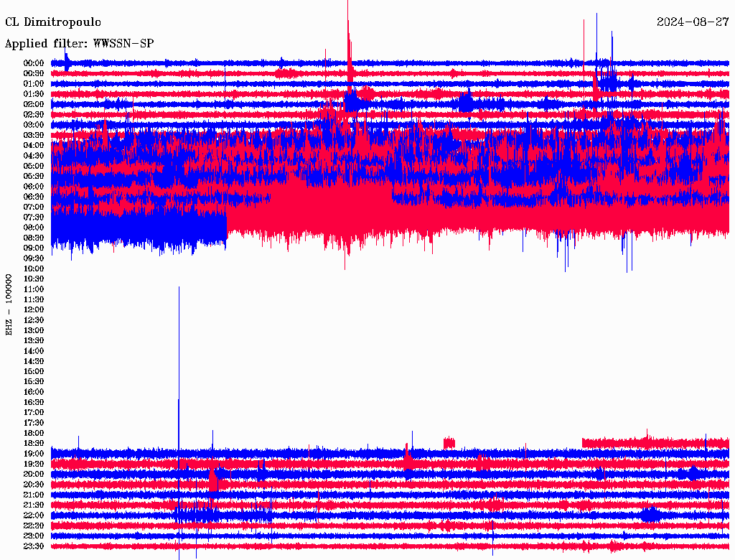Click the station name 'CL Dimitropoulo'
Screen dimensions: 735x560
(x=53, y=22)
